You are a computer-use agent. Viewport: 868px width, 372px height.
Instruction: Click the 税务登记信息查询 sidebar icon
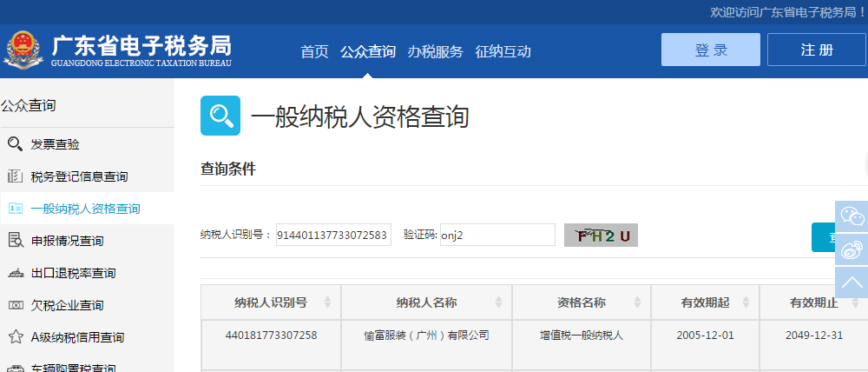pos(15,176)
